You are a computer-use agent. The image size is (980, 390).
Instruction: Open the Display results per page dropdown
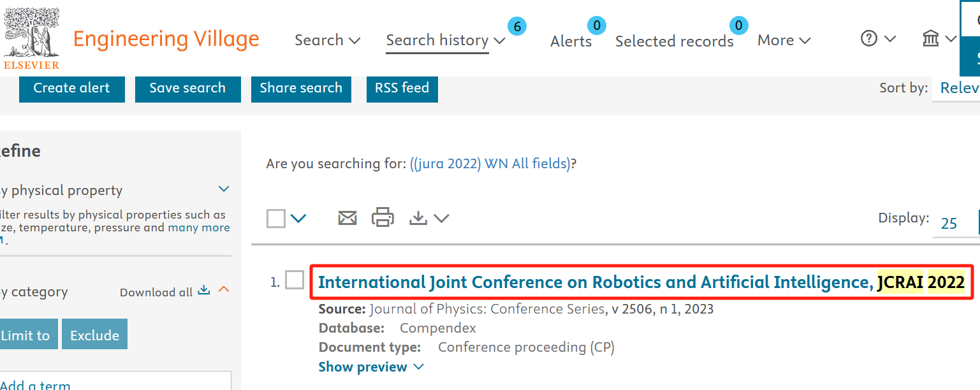pos(954,223)
